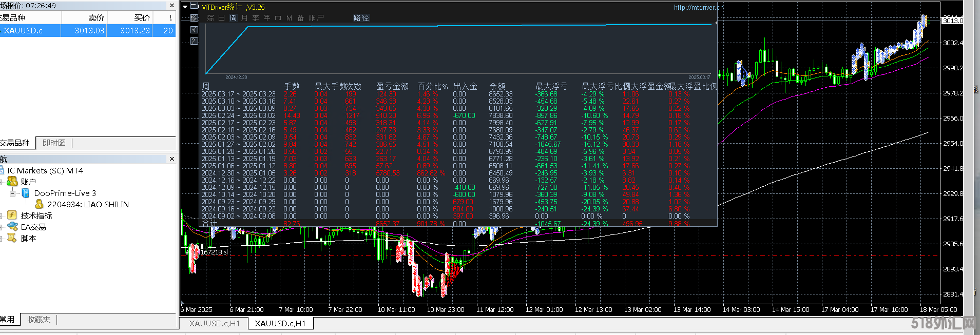Expand the 技术指标 tree node
Screen dimensions: 980x335
tap(2, 216)
